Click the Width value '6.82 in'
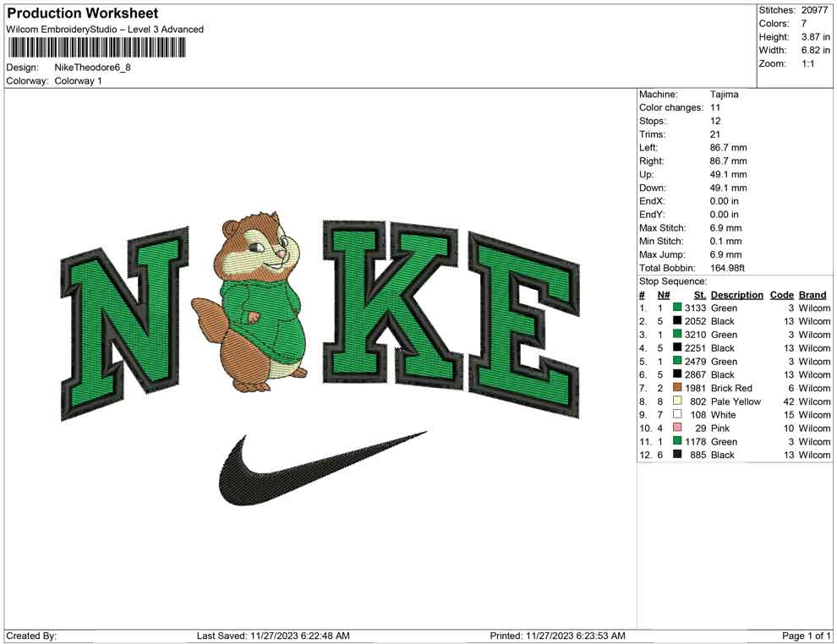Screen dimensions: 837x644 pyautogui.click(x=816, y=50)
